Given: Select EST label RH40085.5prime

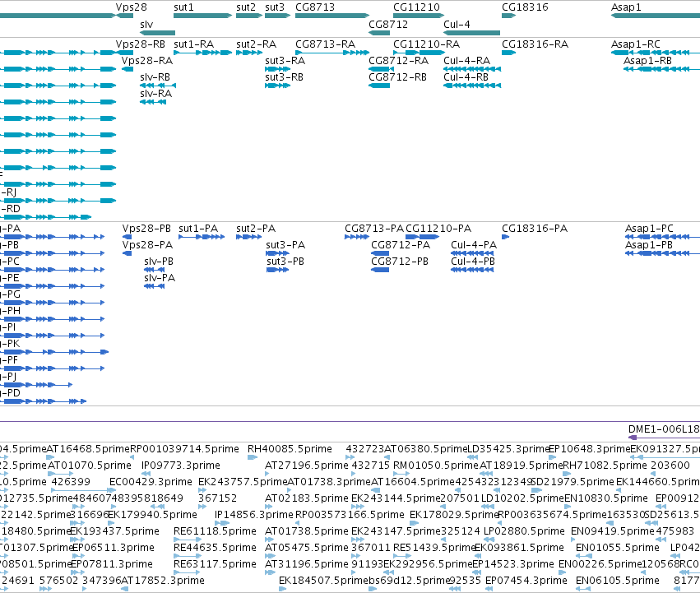Looking at the screenshot, I should (290, 449).
